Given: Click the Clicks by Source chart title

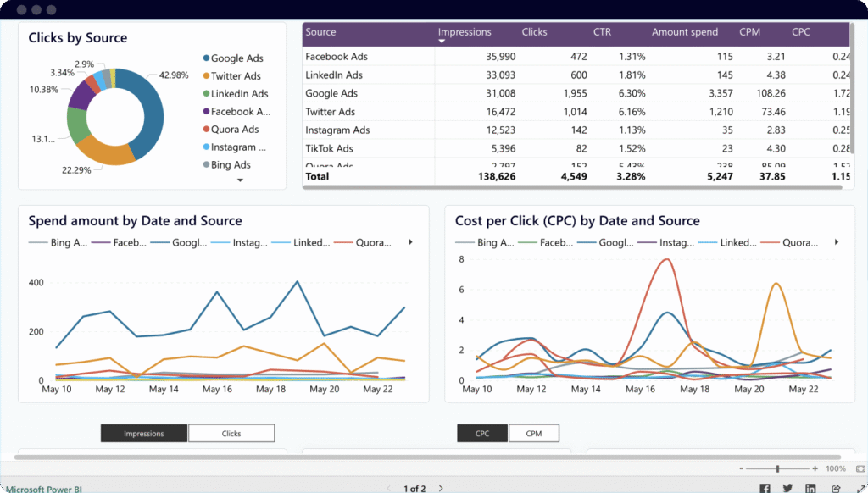Looking at the screenshot, I should coord(77,37).
